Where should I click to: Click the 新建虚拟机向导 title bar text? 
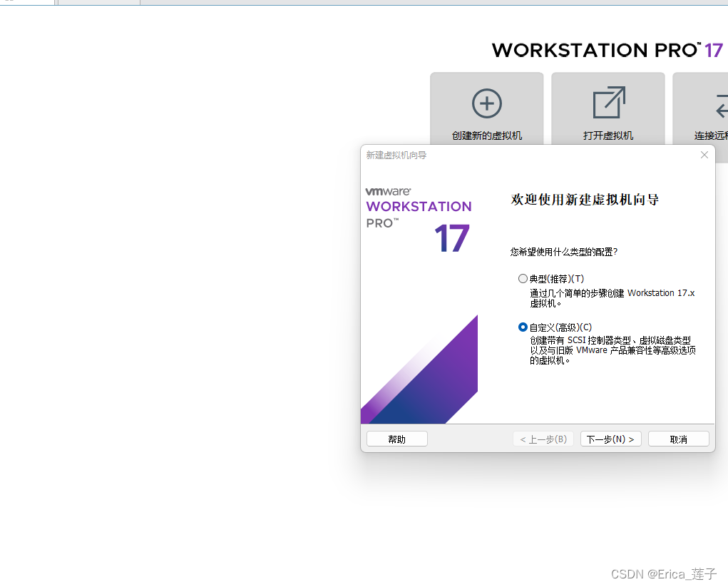396,155
